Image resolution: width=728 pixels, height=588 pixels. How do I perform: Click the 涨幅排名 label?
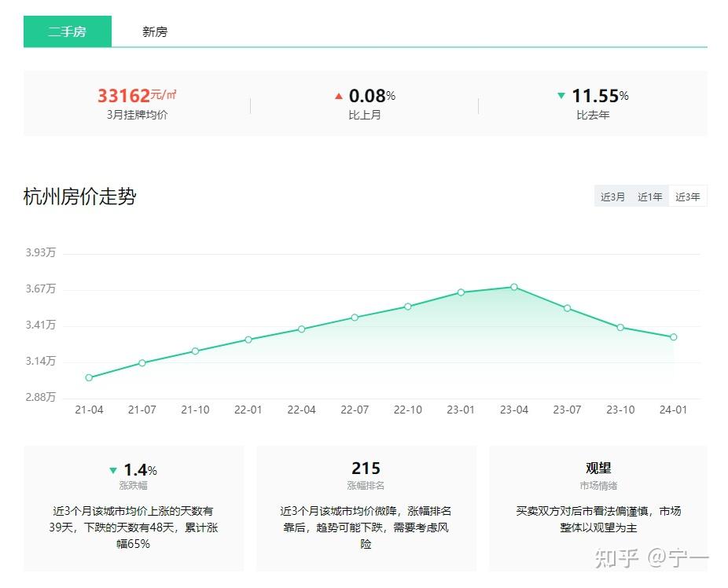tap(366, 486)
